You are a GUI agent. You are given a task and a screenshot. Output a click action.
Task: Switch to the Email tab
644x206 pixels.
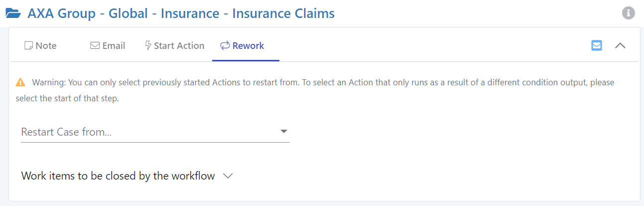[x=108, y=46]
